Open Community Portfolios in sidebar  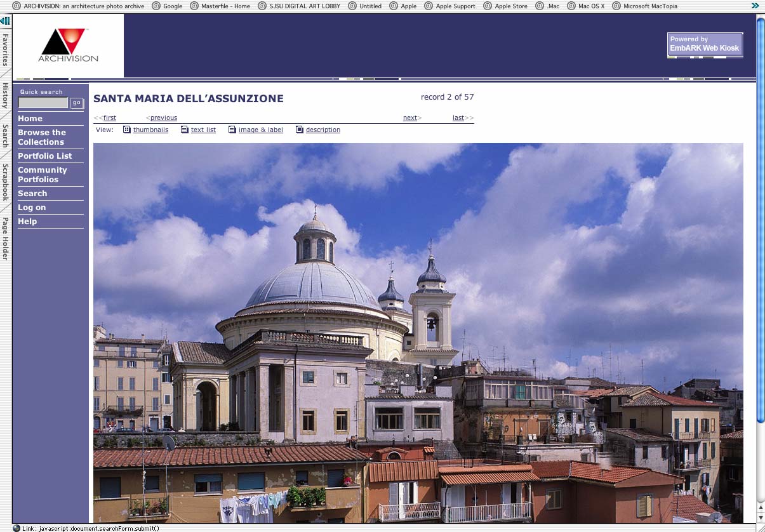point(42,175)
